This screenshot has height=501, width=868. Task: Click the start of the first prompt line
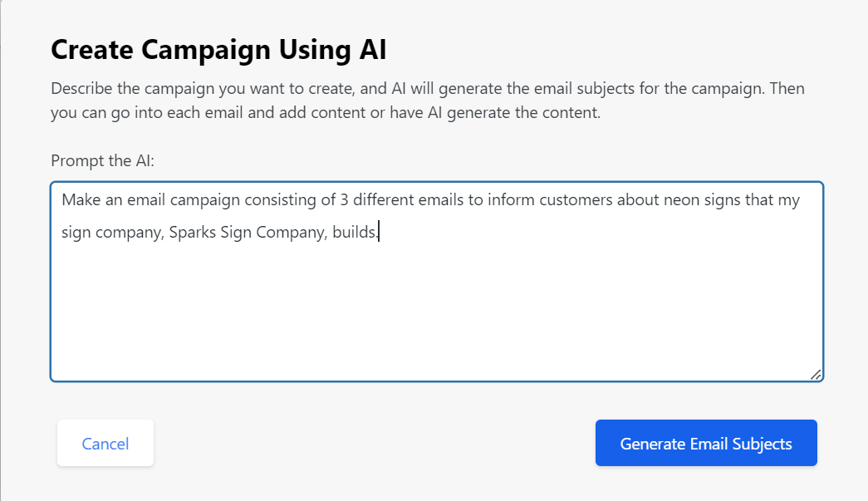point(63,199)
